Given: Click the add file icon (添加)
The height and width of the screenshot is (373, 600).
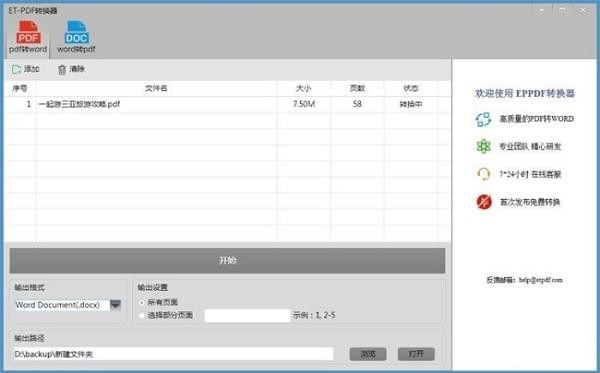Looking at the screenshot, I should pyautogui.click(x=16, y=70).
